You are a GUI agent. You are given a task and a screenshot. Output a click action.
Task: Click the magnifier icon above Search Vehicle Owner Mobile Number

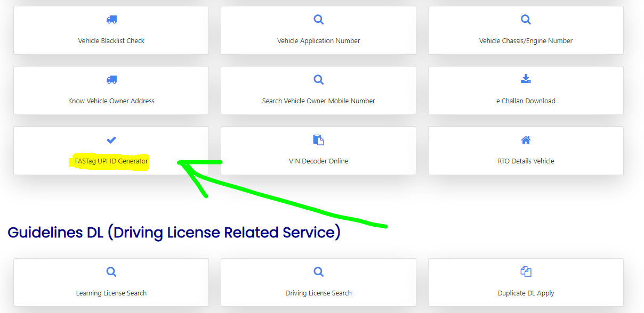tap(319, 80)
